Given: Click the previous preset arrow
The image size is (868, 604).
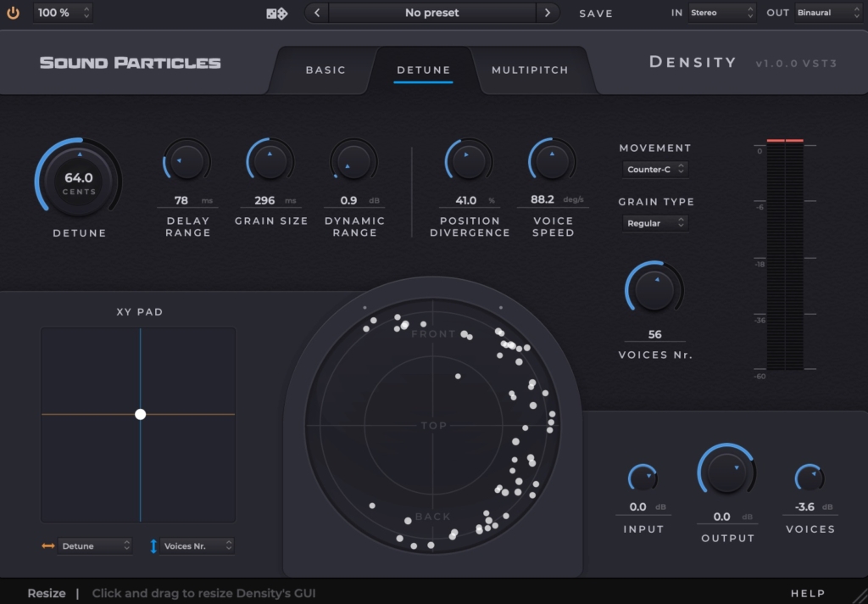Looking at the screenshot, I should (315, 13).
